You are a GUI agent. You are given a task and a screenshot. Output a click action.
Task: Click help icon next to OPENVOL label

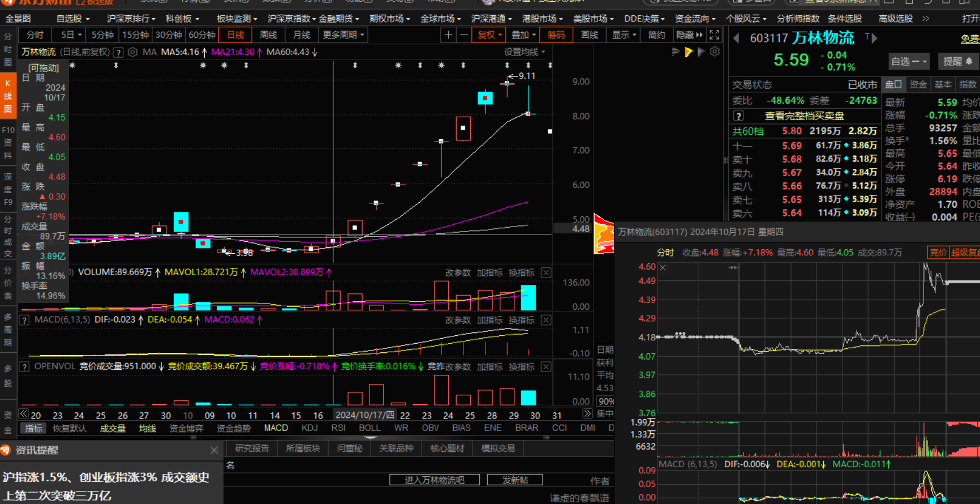[x=24, y=367]
